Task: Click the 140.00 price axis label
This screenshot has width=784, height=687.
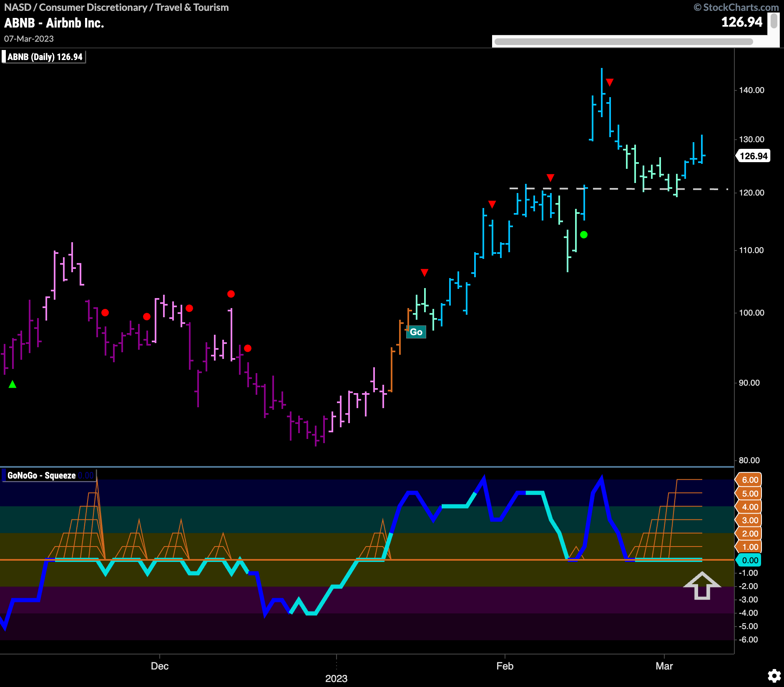Action: coord(751,90)
